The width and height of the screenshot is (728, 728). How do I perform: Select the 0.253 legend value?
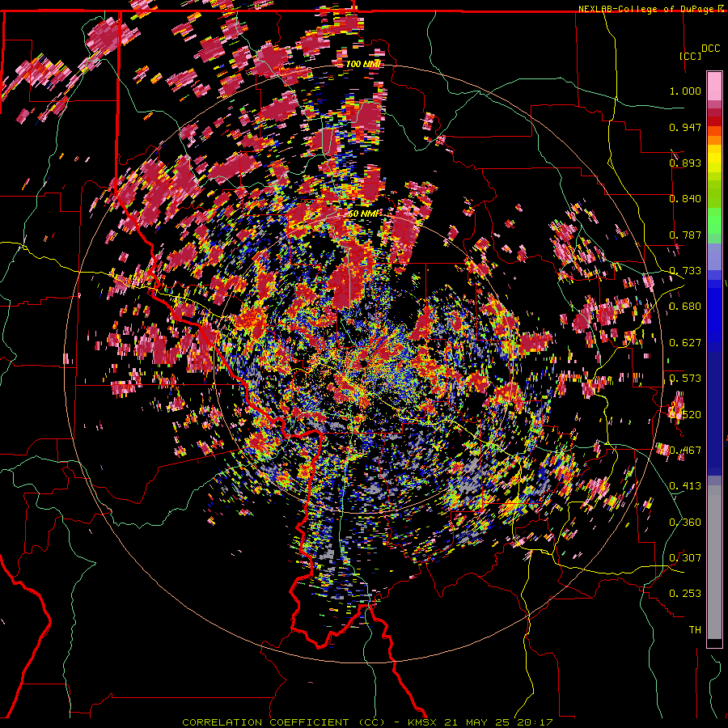[685, 594]
